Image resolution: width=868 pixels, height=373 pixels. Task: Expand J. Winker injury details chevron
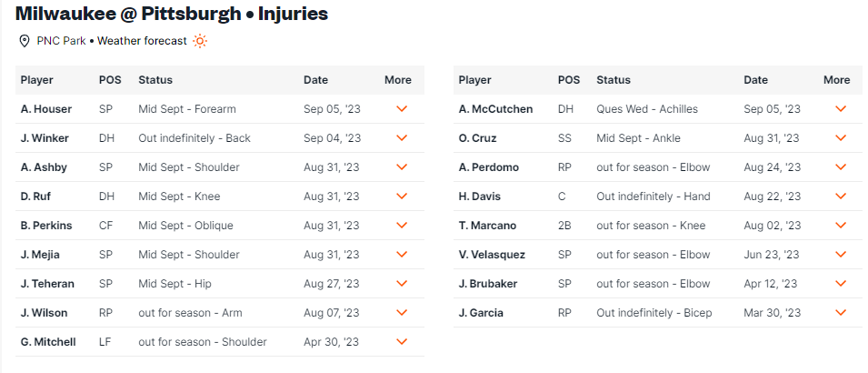point(402,138)
